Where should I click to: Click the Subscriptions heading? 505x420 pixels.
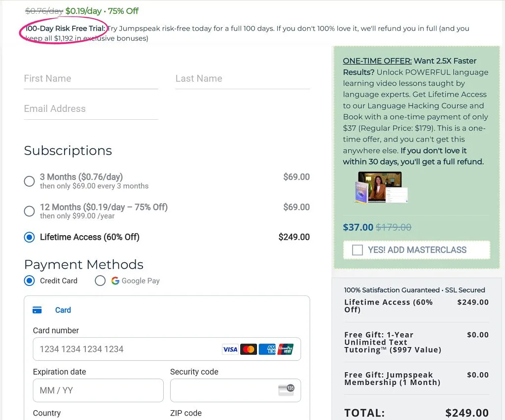(68, 151)
